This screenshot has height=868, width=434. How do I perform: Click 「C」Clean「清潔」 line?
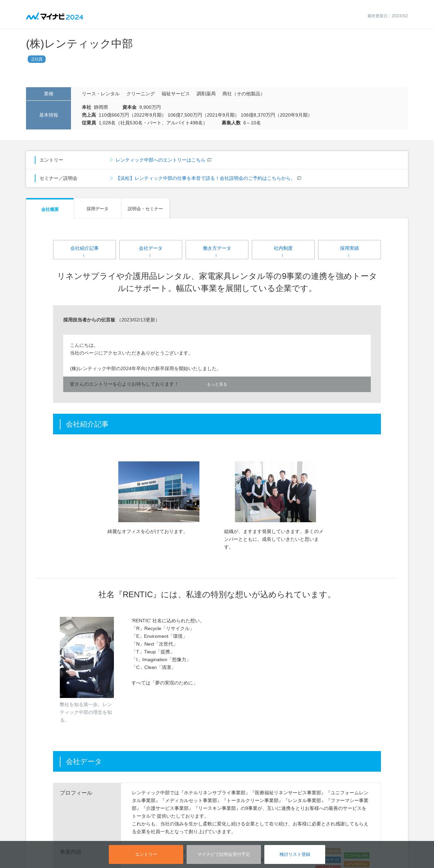point(153,667)
